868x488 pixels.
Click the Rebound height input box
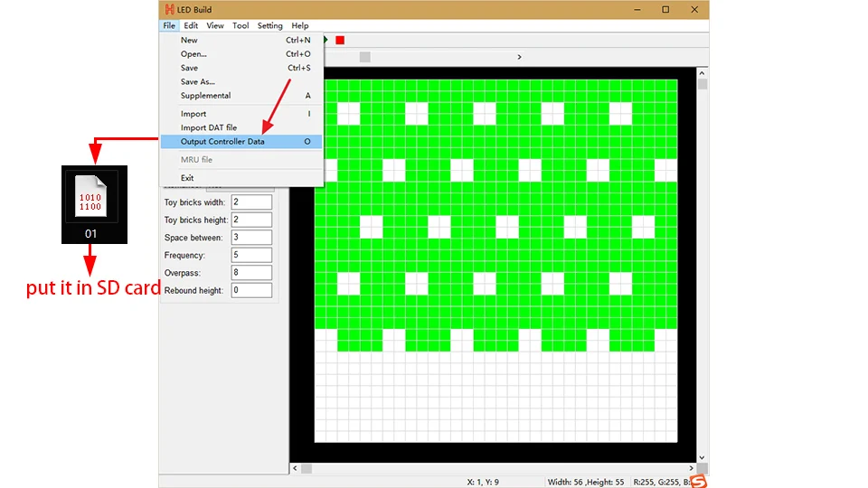[x=251, y=291]
